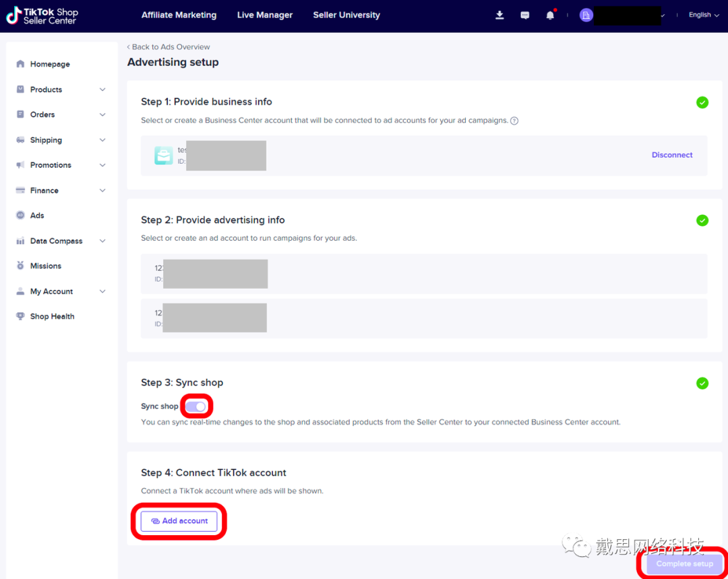Viewport: 728px width, 579px height.
Task: Click the help question mark in Step 1
Action: pyautogui.click(x=514, y=121)
